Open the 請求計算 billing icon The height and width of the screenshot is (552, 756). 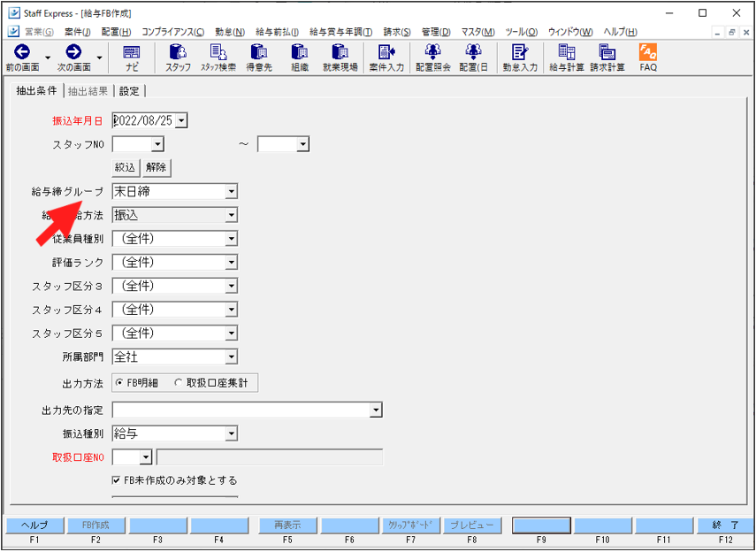607,52
